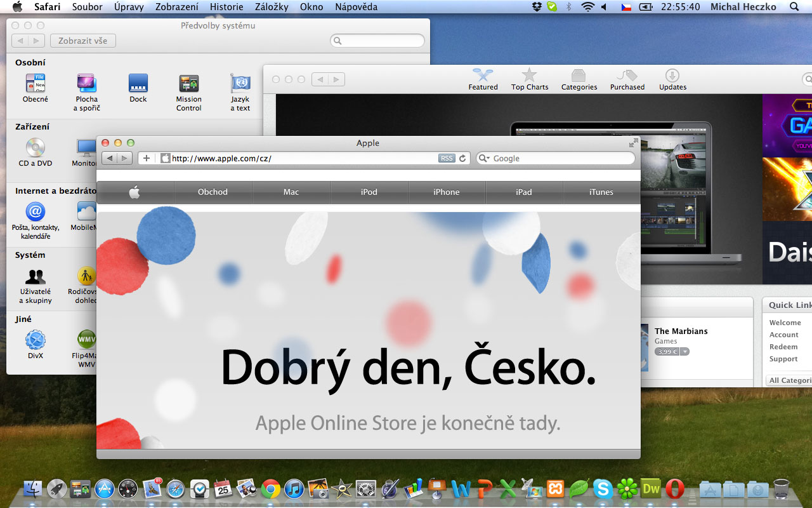Open Obecné pane in System Preferences
Viewport: 812px width, 508px height.
[36, 88]
